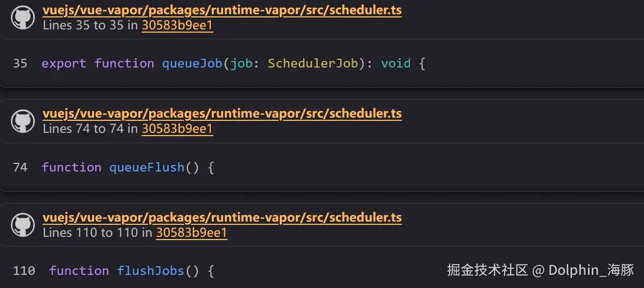
Task: Open commit 30583b9ee1 next to Lines 35 to 35
Action: pos(177,26)
